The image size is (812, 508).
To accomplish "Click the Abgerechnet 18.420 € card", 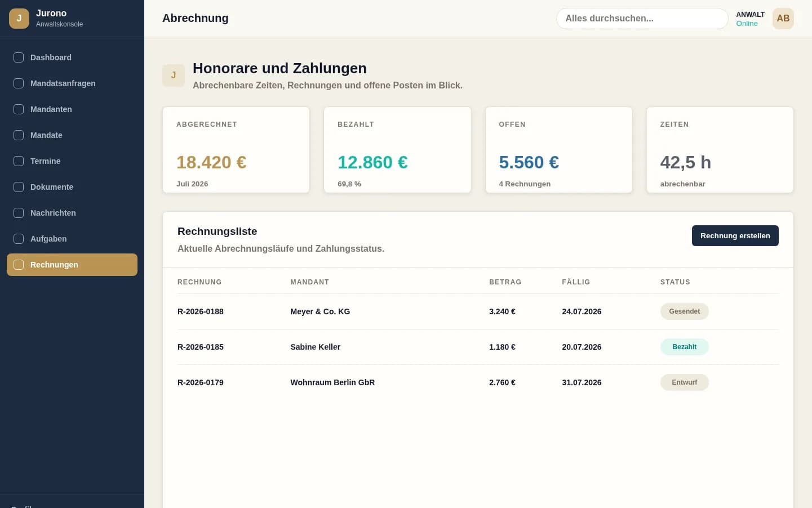I will (x=236, y=150).
